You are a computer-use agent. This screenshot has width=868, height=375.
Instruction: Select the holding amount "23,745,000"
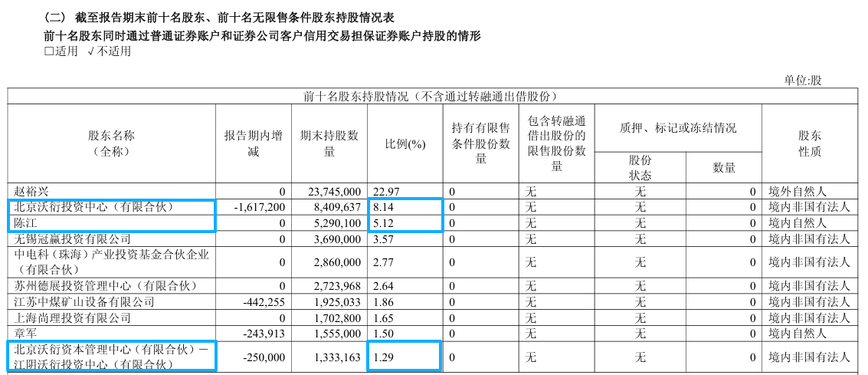(x=334, y=192)
